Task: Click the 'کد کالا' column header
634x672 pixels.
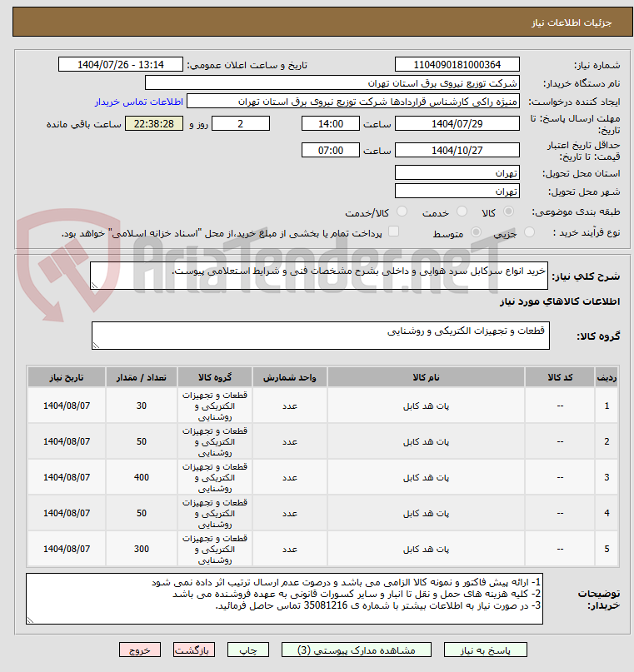Action: click(560, 377)
